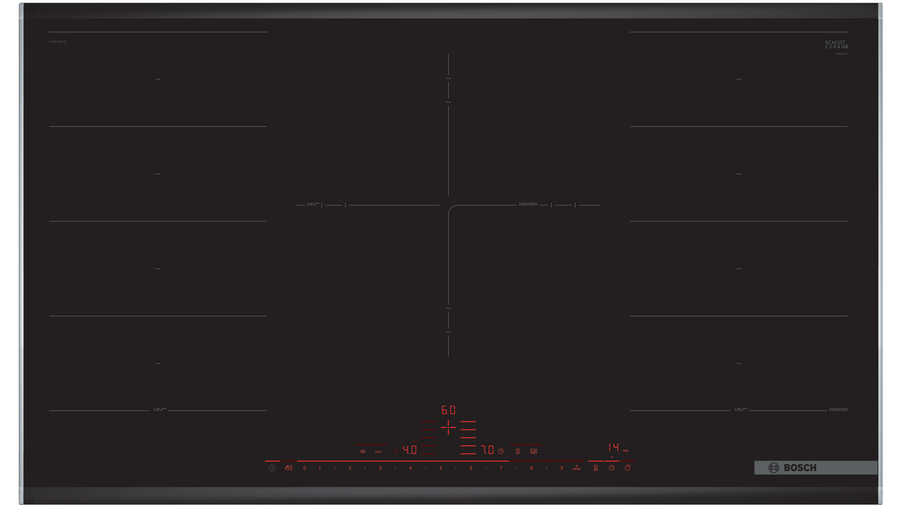Tap 9 on the power level scale
This screenshot has width=900, height=506.
point(562,468)
